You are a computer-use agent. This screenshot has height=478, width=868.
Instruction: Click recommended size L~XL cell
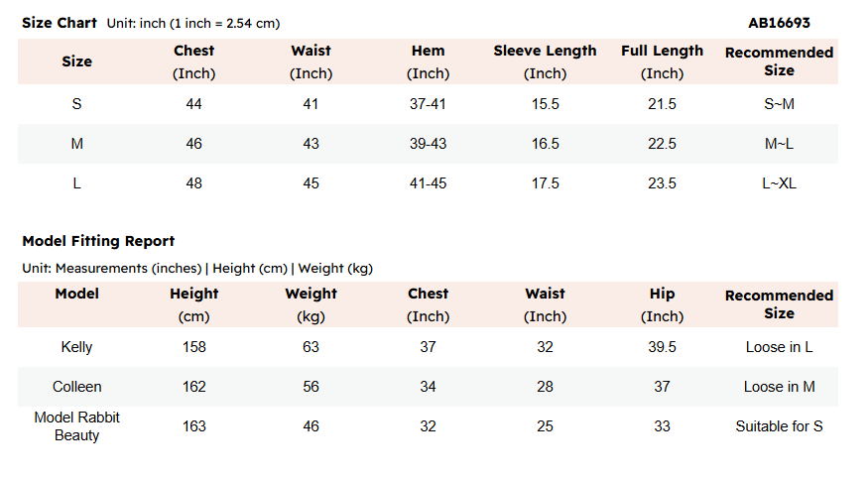pyautogui.click(x=779, y=183)
